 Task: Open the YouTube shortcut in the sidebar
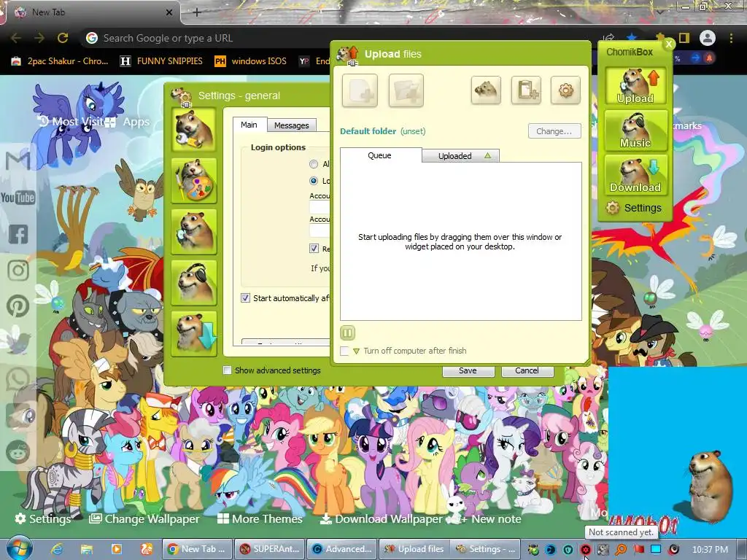(18, 197)
